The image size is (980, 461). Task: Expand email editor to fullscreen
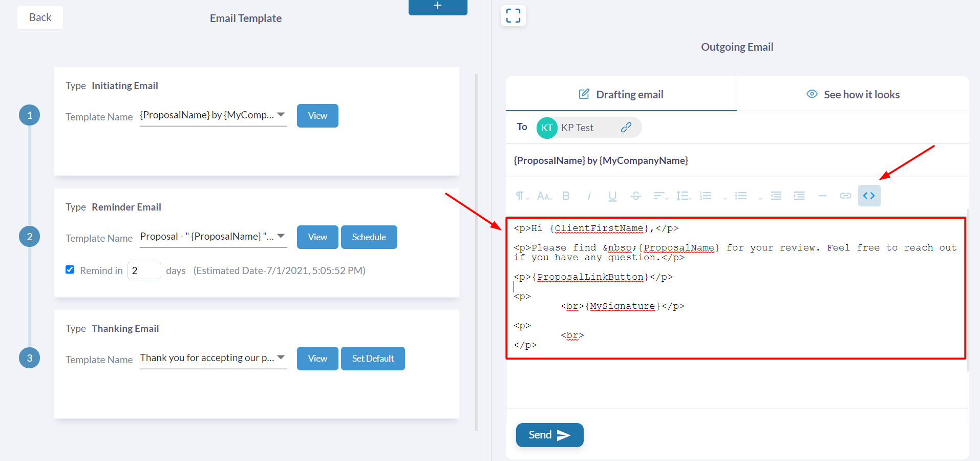pyautogui.click(x=513, y=15)
